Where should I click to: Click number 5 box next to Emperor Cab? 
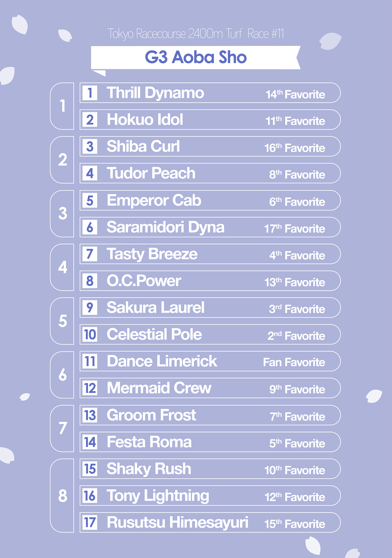coord(90,200)
